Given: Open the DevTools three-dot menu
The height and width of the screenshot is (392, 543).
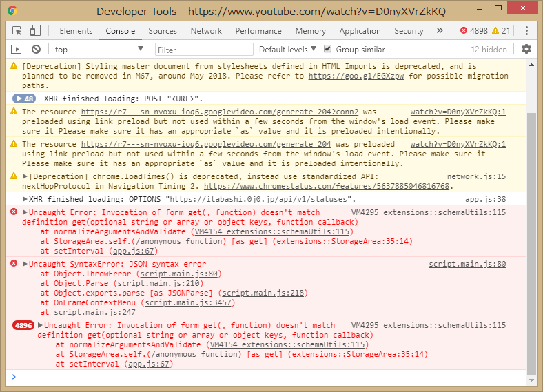Looking at the screenshot, I should pyautogui.click(x=526, y=31).
